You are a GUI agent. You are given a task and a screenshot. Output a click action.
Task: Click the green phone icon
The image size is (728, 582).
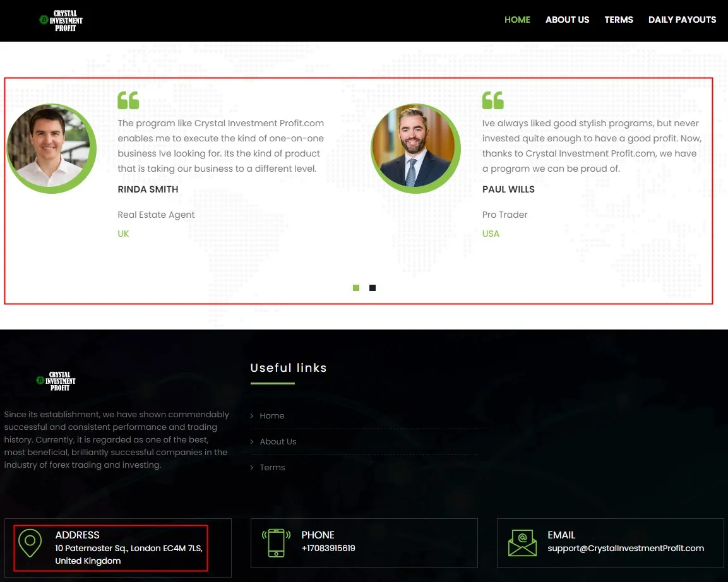tap(277, 543)
